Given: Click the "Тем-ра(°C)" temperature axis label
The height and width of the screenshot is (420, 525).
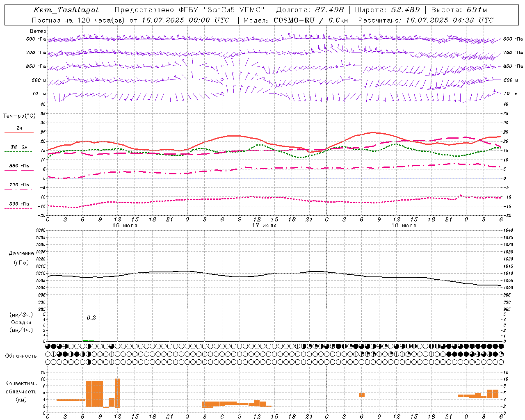Looking at the screenshot, I should pyautogui.click(x=19, y=116).
